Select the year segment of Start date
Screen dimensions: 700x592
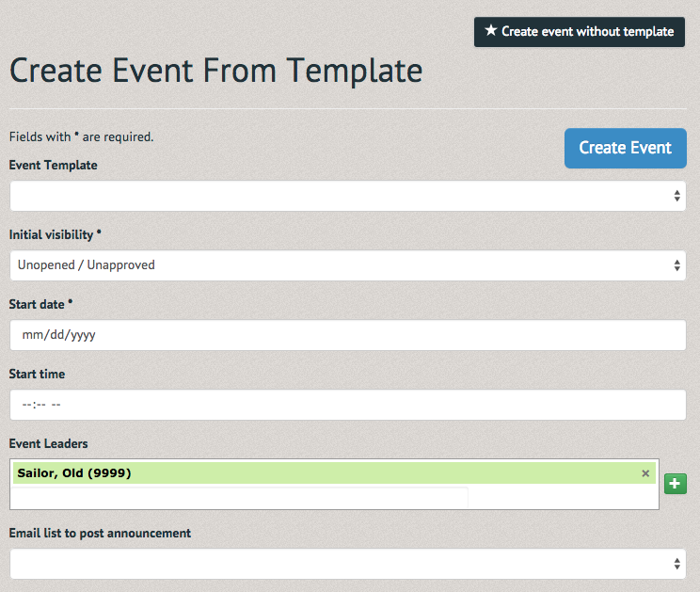(x=83, y=335)
